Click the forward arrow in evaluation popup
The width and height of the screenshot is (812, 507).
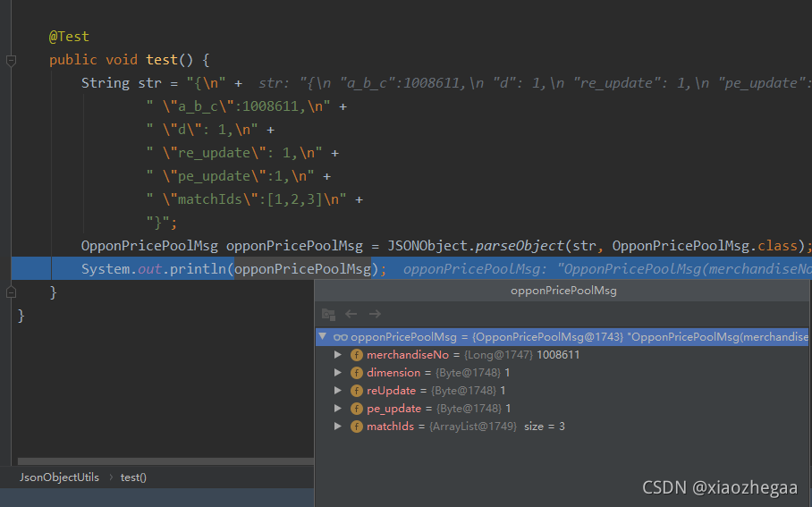(x=375, y=314)
